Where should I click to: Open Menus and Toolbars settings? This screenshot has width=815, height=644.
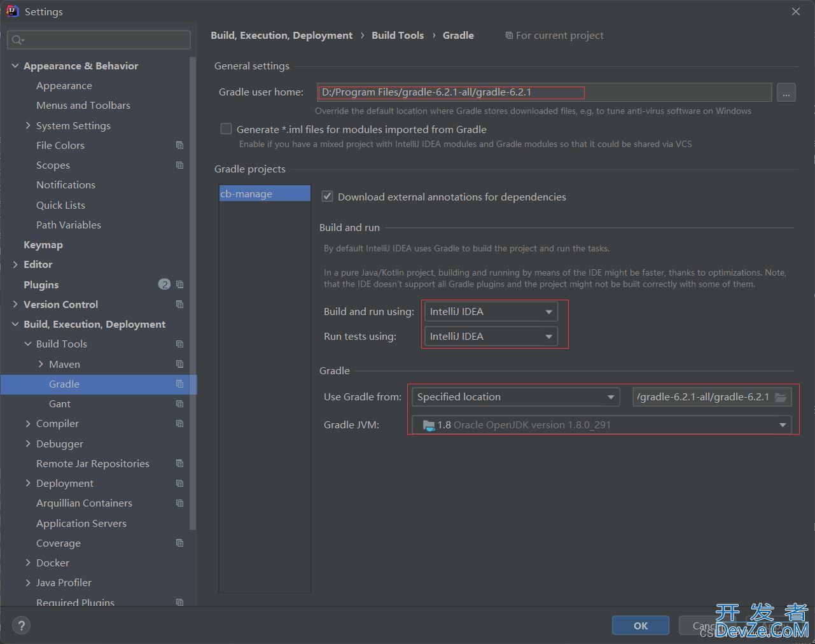83,105
